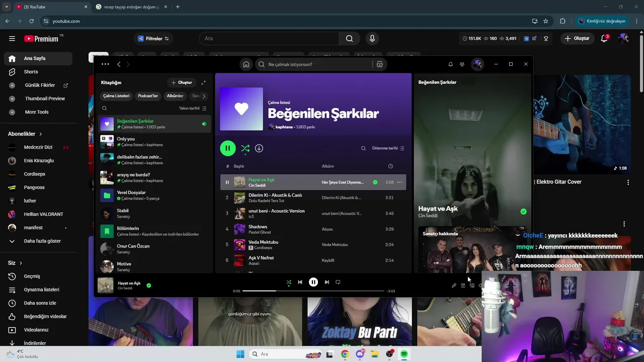
Task: Filter library by Podcast'ler
Action: [x=148, y=96]
